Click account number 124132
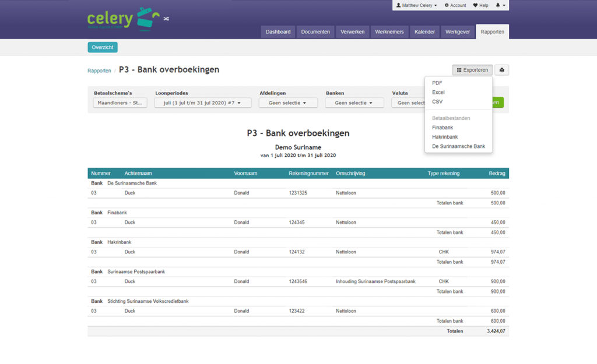597x364 pixels. tap(297, 252)
